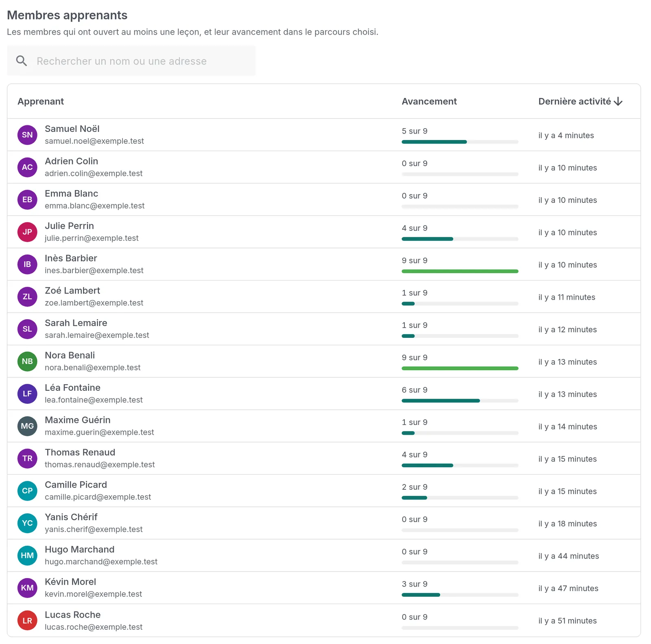Click the name Zoé Lambert
This screenshot has height=644, width=651.
[x=72, y=291]
